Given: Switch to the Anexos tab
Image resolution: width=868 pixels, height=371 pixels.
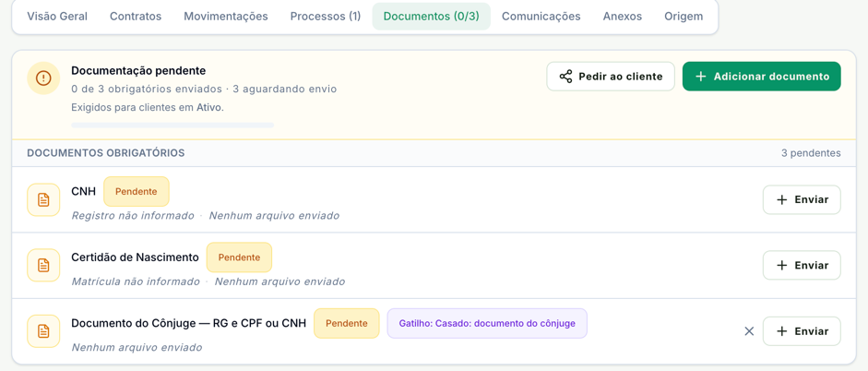Looking at the screenshot, I should click(623, 16).
